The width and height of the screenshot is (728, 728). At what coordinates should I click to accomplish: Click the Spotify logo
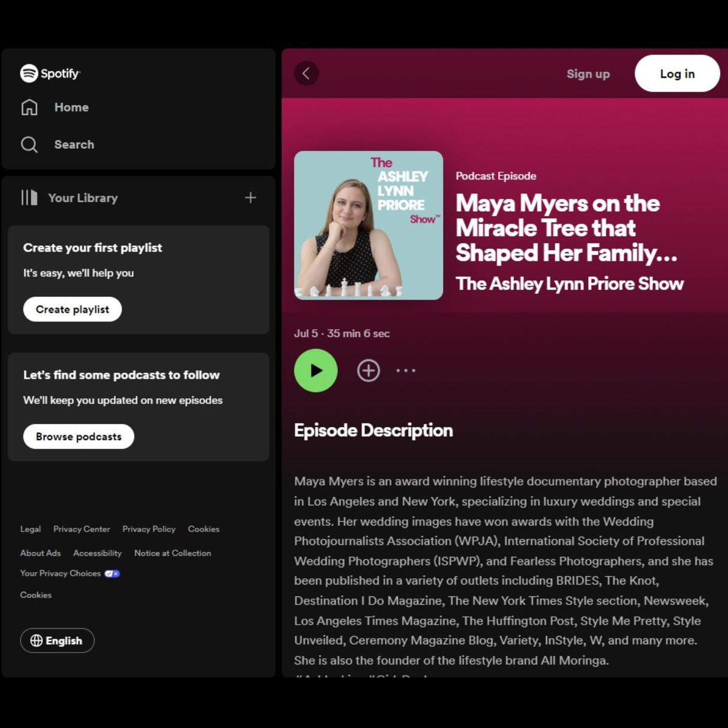pos(50,73)
